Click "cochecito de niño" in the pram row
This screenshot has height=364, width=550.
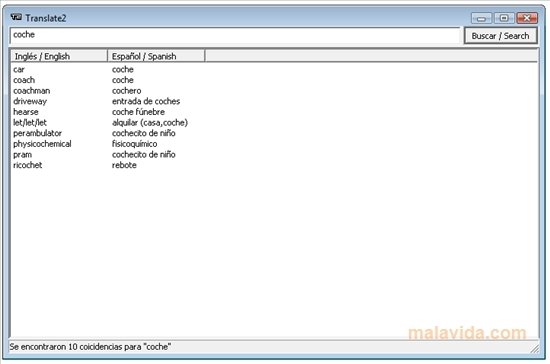143,155
